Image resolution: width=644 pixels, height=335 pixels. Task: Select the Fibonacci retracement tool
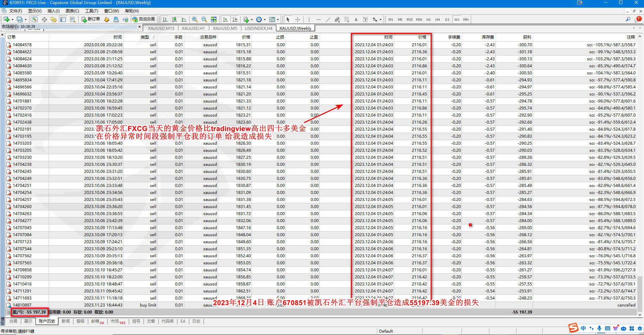click(346, 19)
